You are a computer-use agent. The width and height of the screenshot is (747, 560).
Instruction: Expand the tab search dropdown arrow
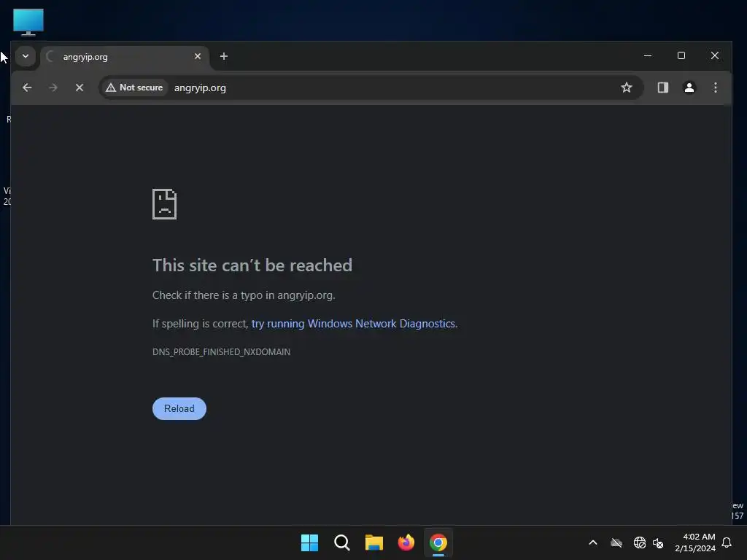[x=26, y=56]
